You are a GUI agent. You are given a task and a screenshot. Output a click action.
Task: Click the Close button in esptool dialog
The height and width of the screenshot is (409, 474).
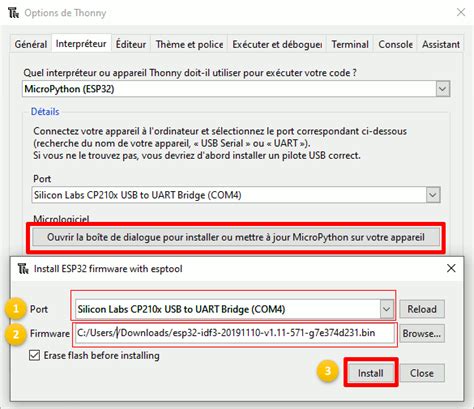pyautogui.click(x=422, y=373)
